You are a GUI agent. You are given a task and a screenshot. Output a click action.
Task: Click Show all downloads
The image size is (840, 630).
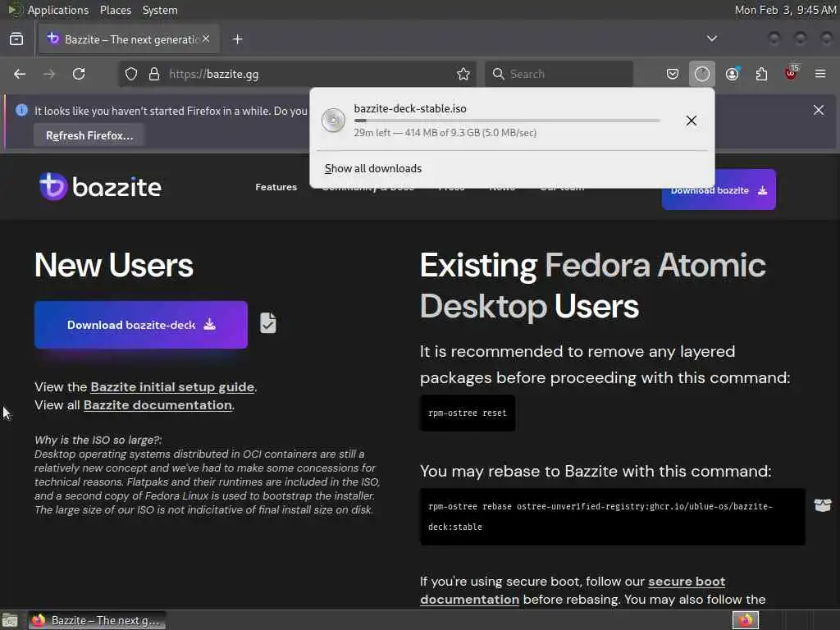click(373, 169)
